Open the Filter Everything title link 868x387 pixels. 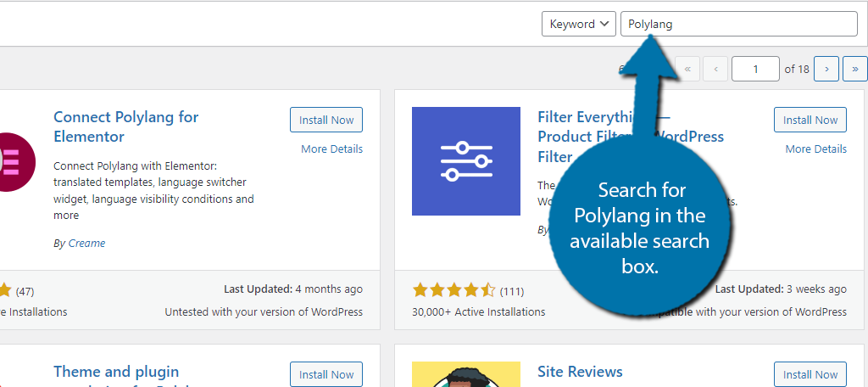(631, 137)
